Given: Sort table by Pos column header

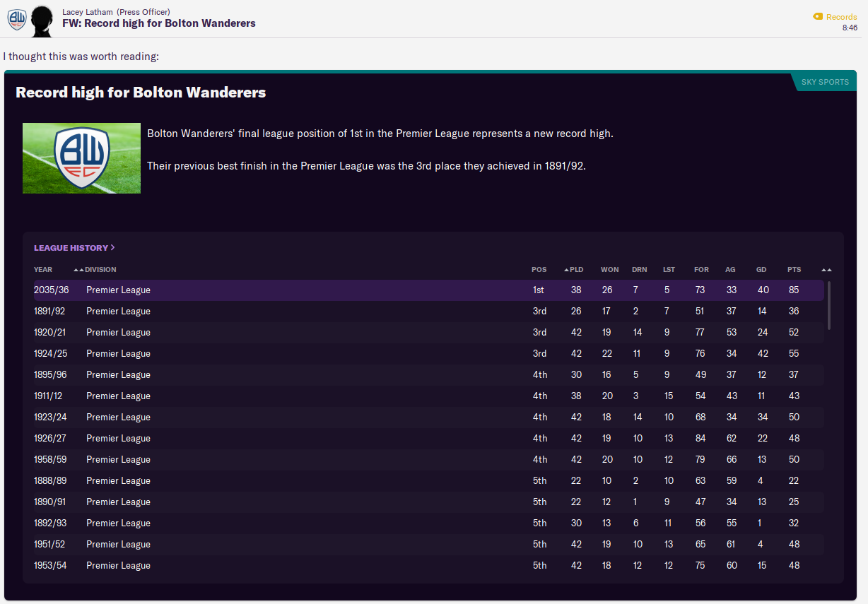Looking at the screenshot, I should (x=539, y=270).
